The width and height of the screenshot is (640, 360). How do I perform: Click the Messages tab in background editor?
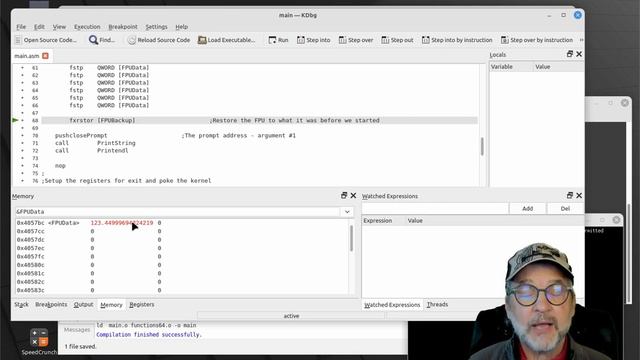point(77,330)
